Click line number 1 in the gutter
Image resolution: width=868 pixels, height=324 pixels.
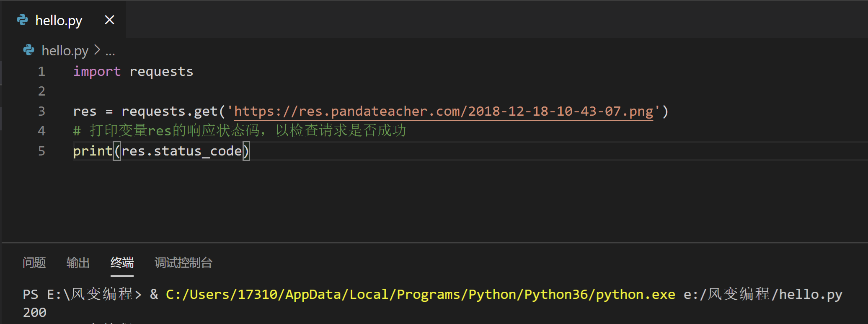tap(41, 71)
